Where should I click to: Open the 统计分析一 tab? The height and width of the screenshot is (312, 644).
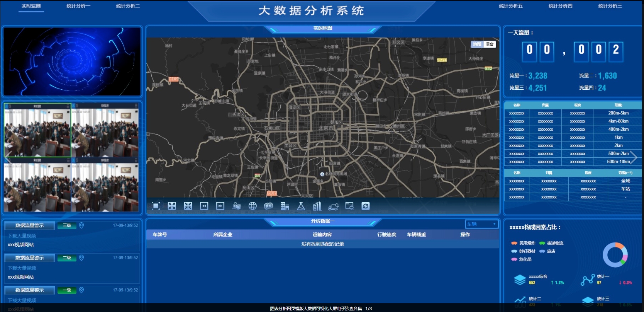click(x=78, y=6)
